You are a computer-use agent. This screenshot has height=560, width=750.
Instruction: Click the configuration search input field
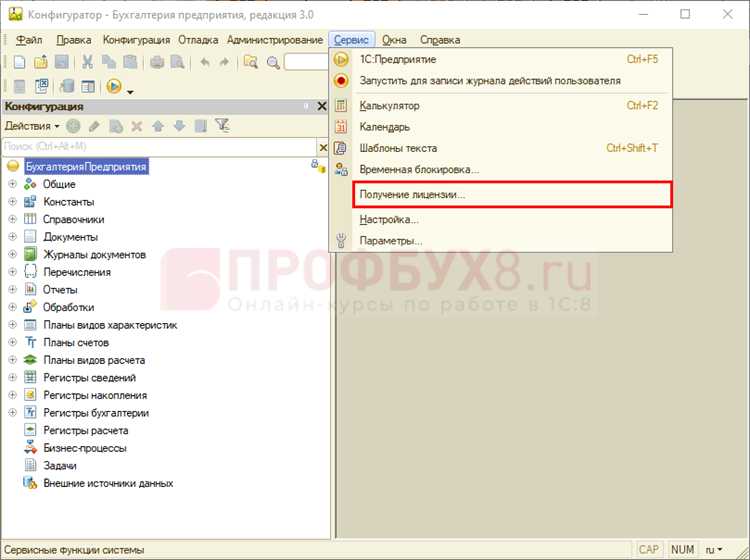(159, 147)
